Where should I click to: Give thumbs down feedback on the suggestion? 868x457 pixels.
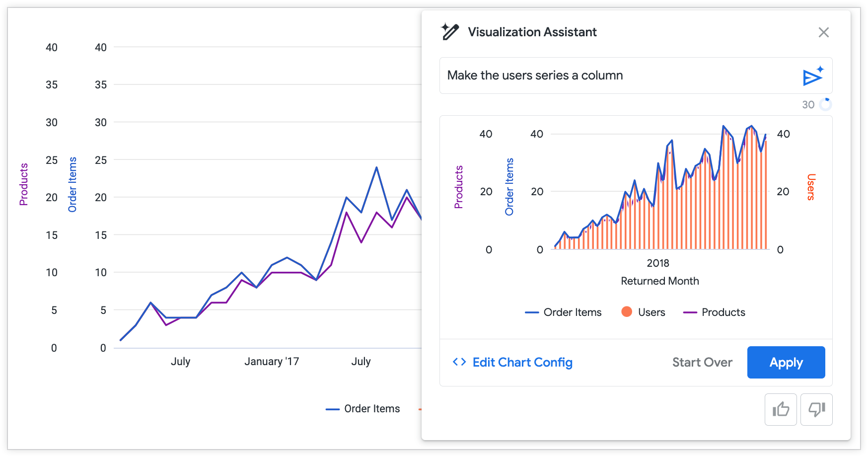pos(816,409)
